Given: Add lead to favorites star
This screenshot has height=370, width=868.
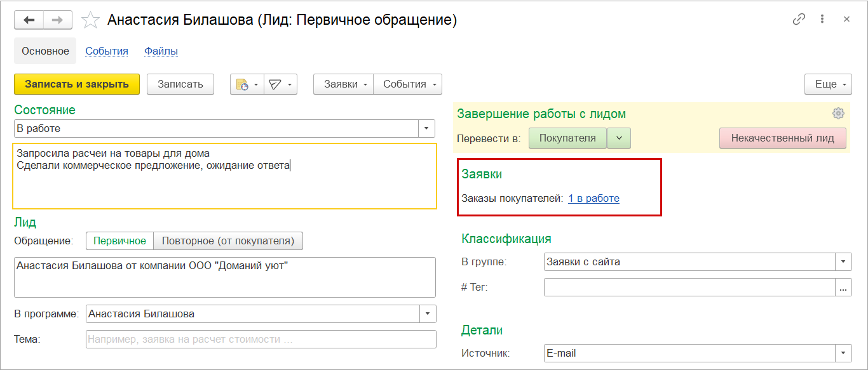Looking at the screenshot, I should [91, 20].
